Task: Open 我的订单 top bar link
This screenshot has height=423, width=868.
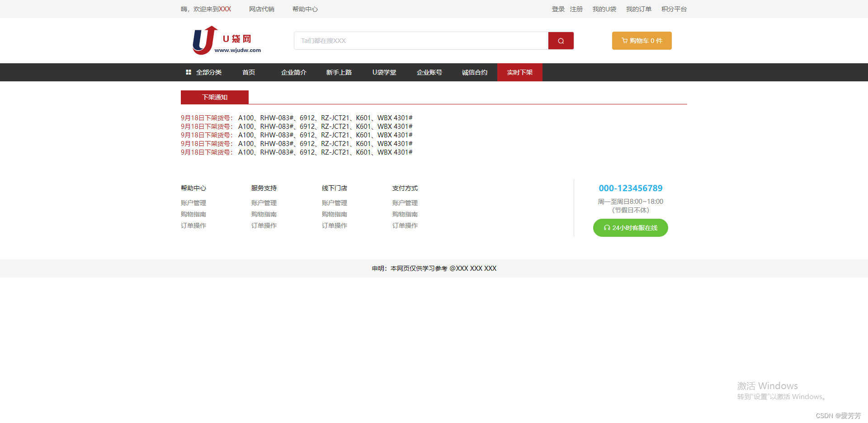Action: click(639, 9)
